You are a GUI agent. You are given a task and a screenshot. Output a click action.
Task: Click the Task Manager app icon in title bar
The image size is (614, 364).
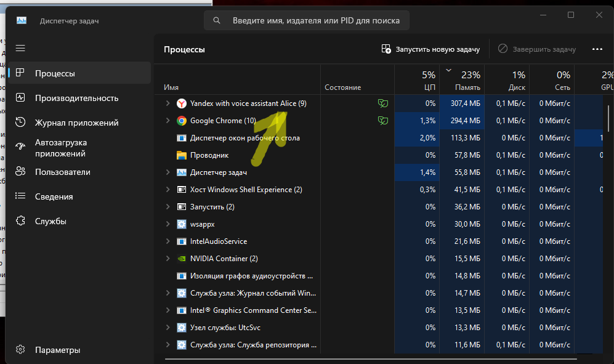coord(22,20)
